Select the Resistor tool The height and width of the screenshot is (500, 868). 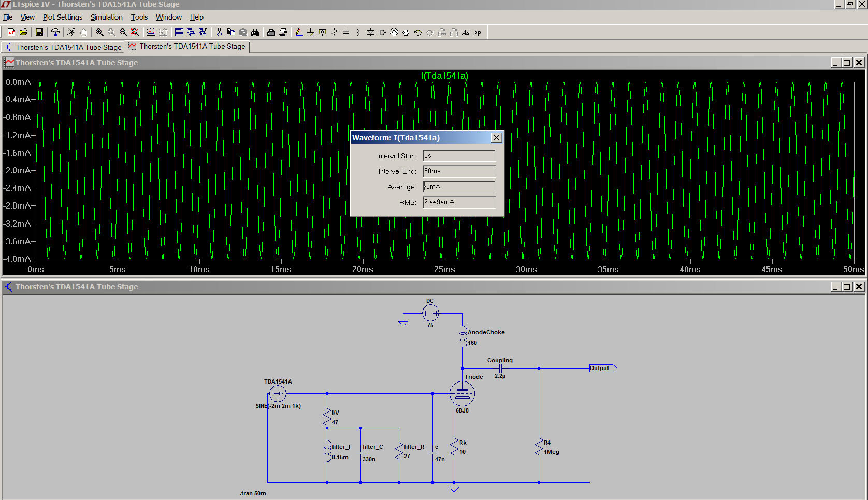pyautogui.click(x=334, y=32)
